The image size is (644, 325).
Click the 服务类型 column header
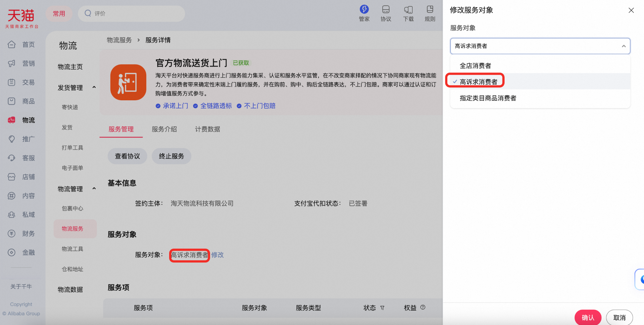[309, 308]
